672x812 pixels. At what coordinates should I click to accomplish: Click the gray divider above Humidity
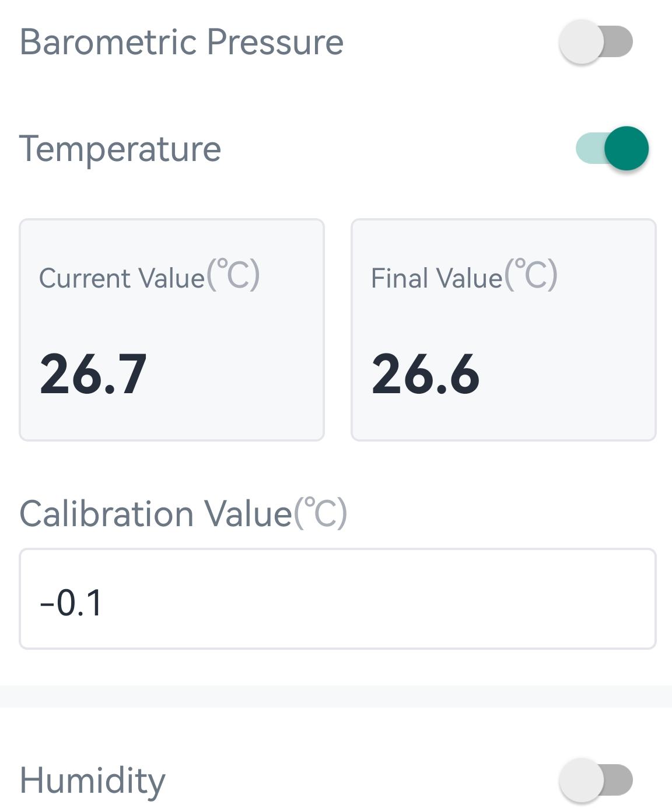(x=336, y=696)
